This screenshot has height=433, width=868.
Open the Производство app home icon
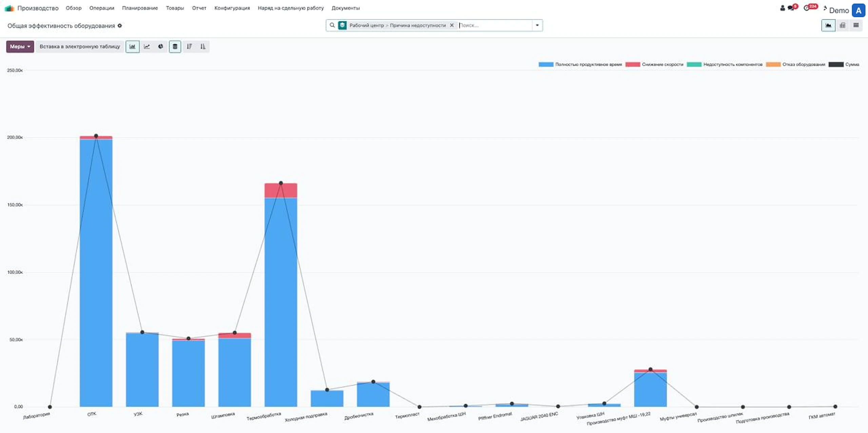9,8
